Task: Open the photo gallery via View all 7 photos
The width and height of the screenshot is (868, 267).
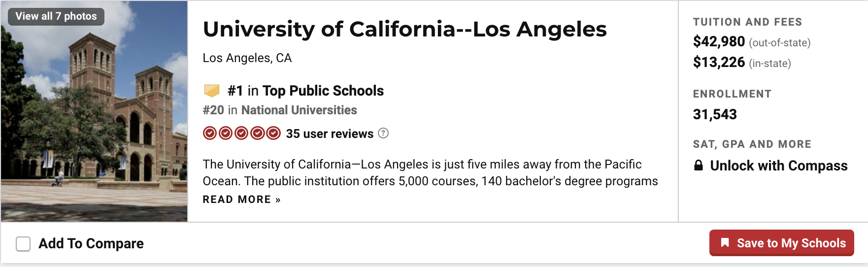Action: tap(56, 16)
